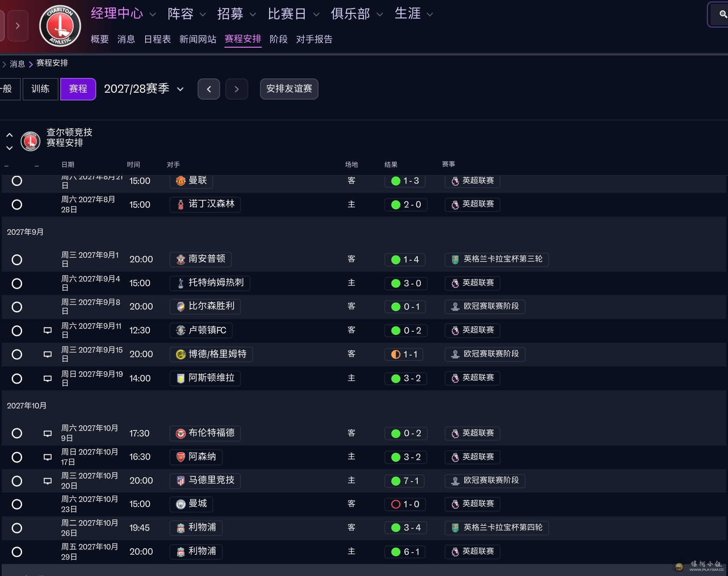Select the Liverpool crest in October 29 row

point(181,552)
